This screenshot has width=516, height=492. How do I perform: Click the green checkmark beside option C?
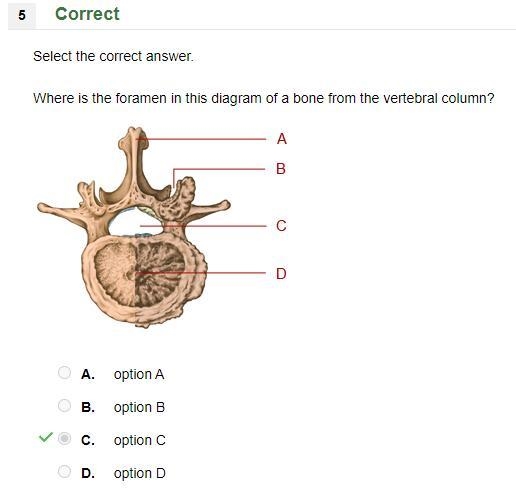[46, 437]
